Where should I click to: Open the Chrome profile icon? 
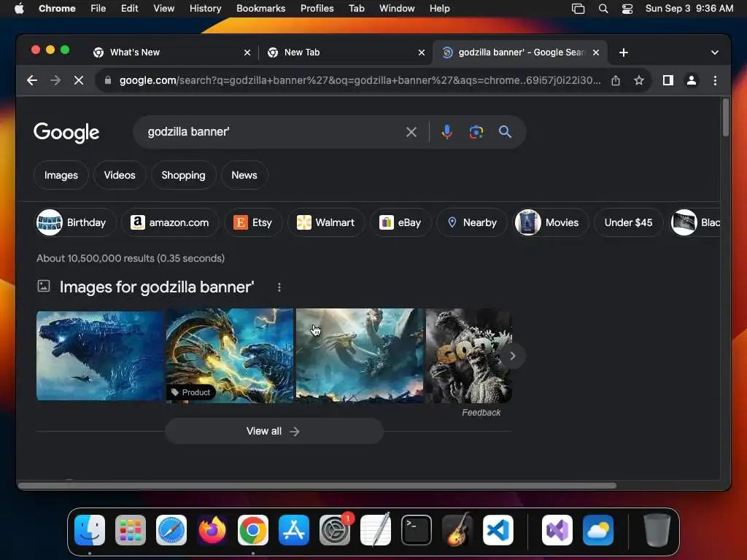(x=692, y=80)
